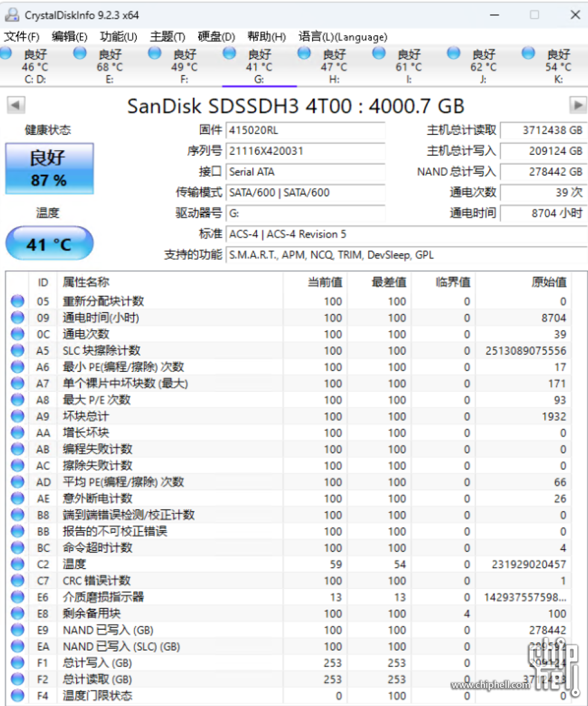The height and width of the screenshot is (706, 588).
Task: Click status icon for F2 总计读取 (GB)
Action: [17, 679]
